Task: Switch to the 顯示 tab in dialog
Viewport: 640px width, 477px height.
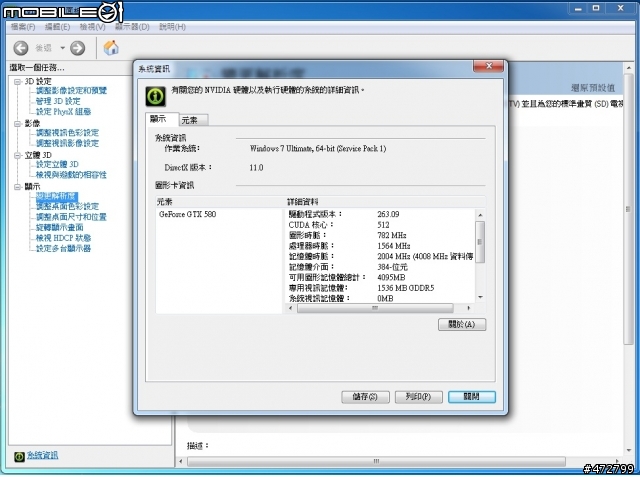Action: 162,119
